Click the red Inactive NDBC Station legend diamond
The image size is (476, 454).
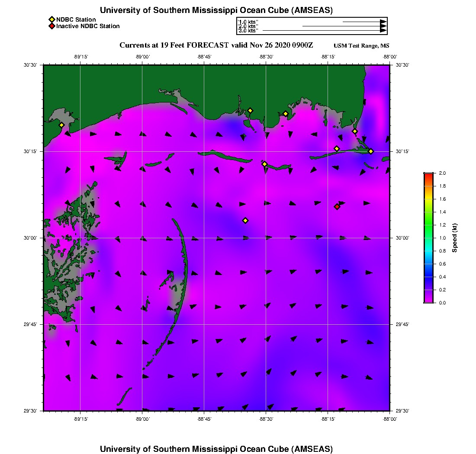51,26
